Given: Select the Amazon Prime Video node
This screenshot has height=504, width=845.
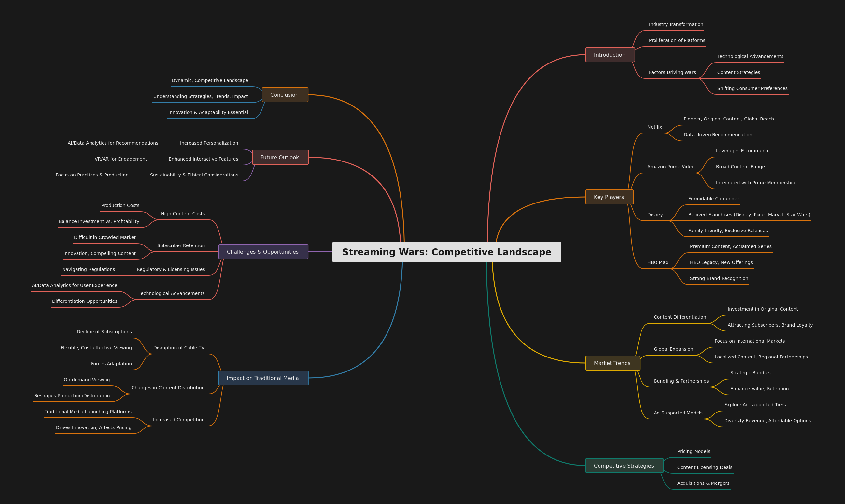Looking at the screenshot, I should [670, 166].
